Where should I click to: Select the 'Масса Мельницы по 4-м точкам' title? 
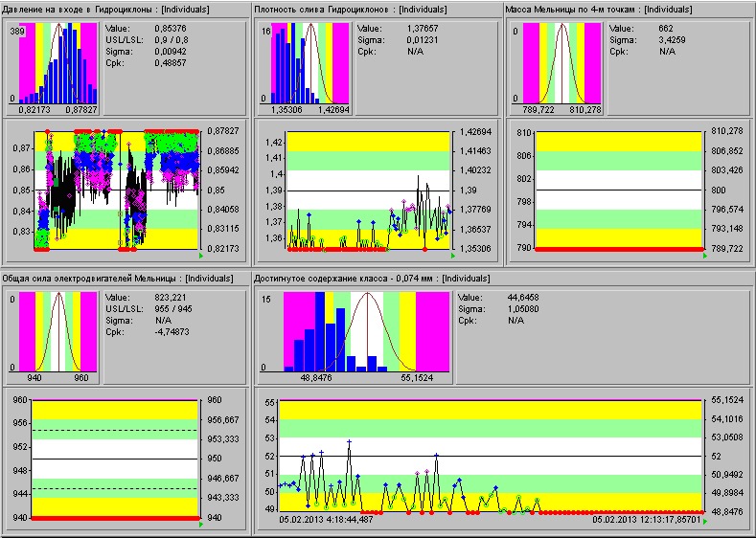600,9
